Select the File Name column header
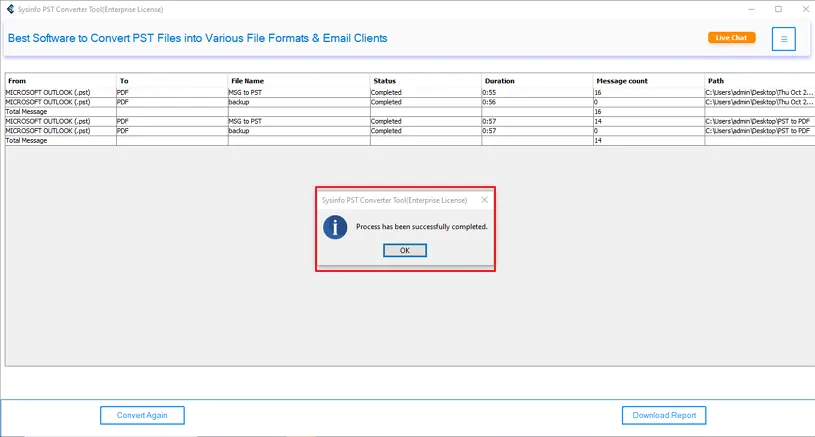 point(299,81)
